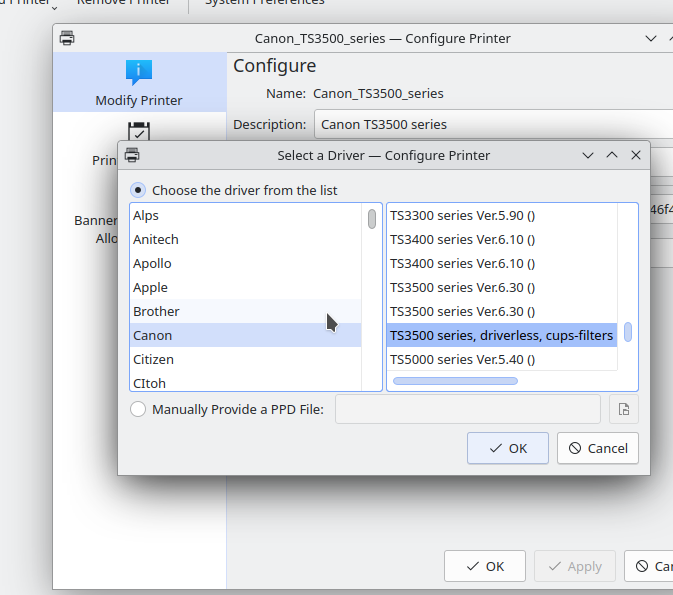Choose Brother from the manufacturer list

156,311
